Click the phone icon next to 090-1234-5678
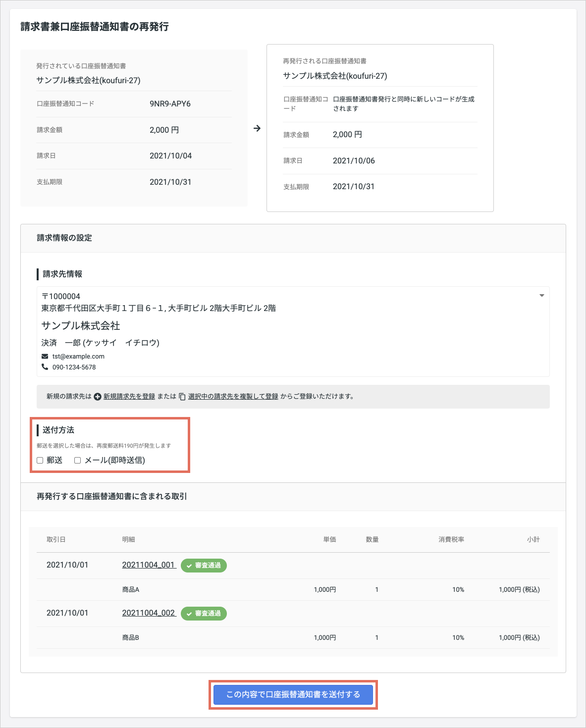Viewport: 586px width, 728px height. (45, 367)
